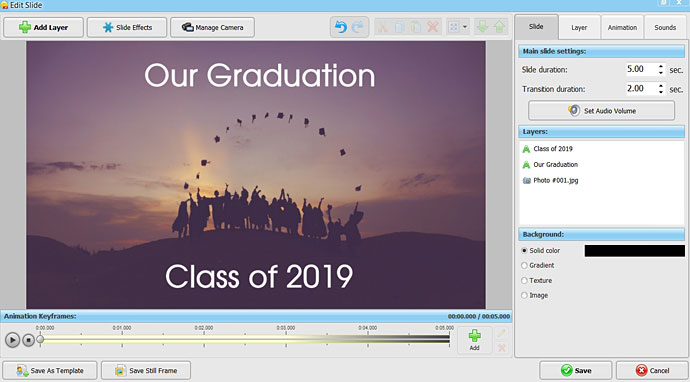This screenshot has height=382, width=690.
Task: Click Save As Template
Action: (50, 371)
